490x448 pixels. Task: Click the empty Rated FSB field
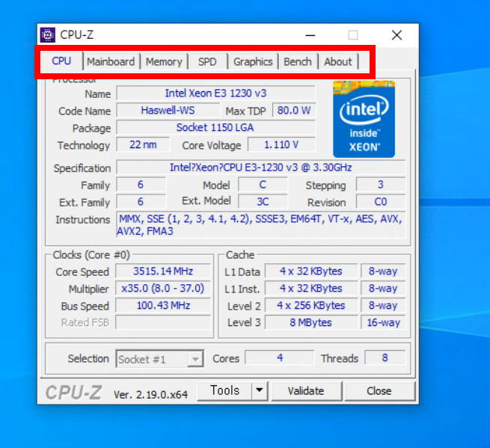[x=163, y=322]
